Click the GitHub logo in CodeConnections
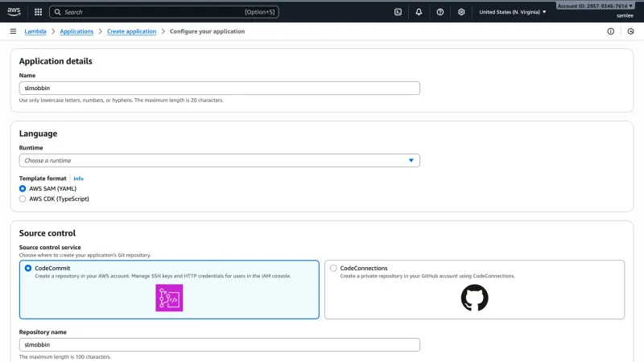The width and height of the screenshot is (644, 362). [474, 298]
